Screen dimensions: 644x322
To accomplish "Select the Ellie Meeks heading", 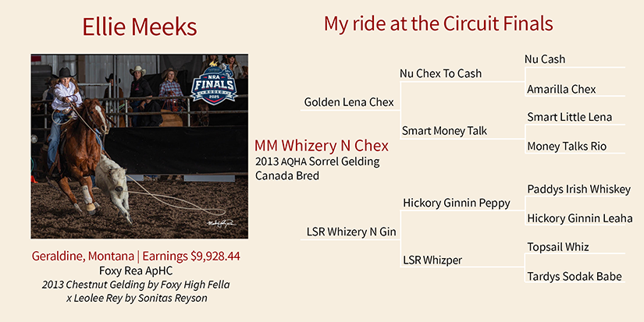I will 139,27.
